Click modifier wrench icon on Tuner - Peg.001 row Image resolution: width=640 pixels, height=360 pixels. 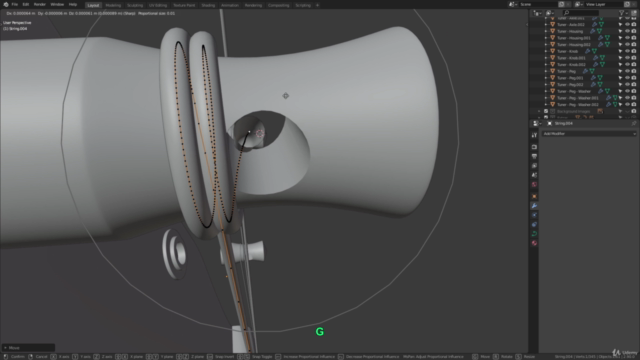point(593,78)
